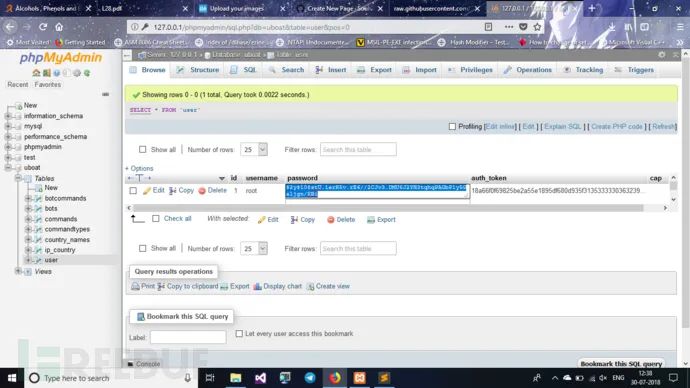
Task: Expand performance_schema database node
Action: 8,137
